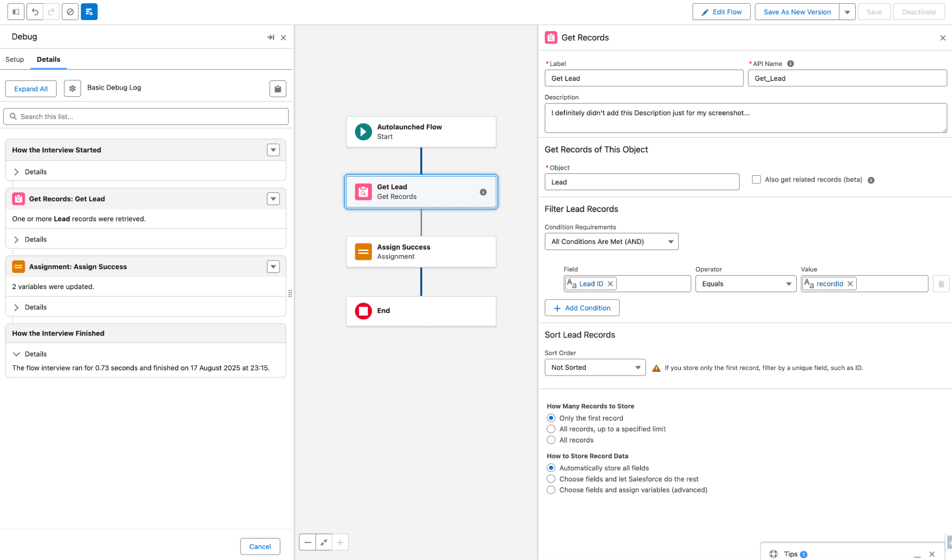Toggle the left panel sidebar icon
The height and width of the screenshot is (560, 952).
(16, 12)
